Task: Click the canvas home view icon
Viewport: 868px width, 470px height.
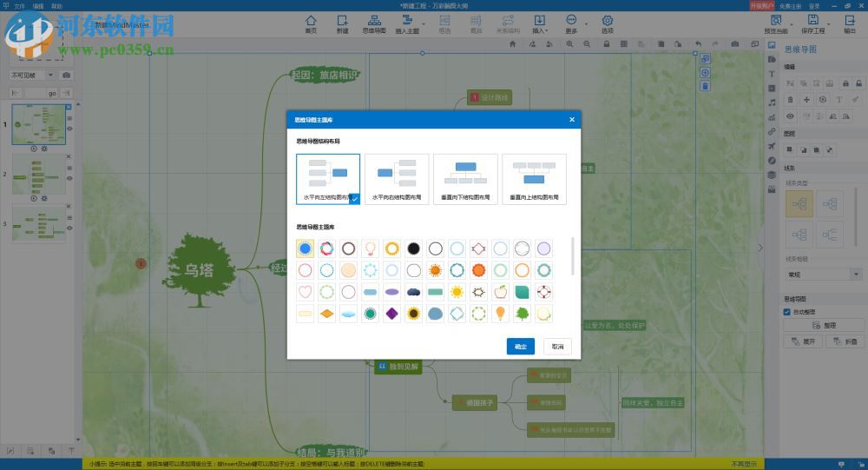Action: point(513,43)
